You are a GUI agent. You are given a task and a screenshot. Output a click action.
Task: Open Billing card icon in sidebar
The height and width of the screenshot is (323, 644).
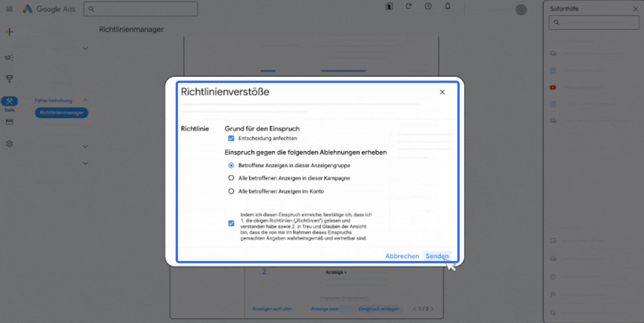(9, 122)
